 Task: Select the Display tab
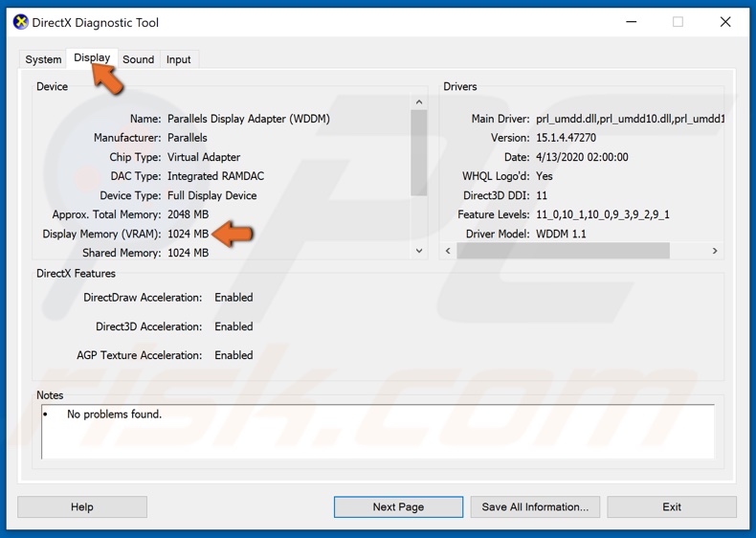92,57
